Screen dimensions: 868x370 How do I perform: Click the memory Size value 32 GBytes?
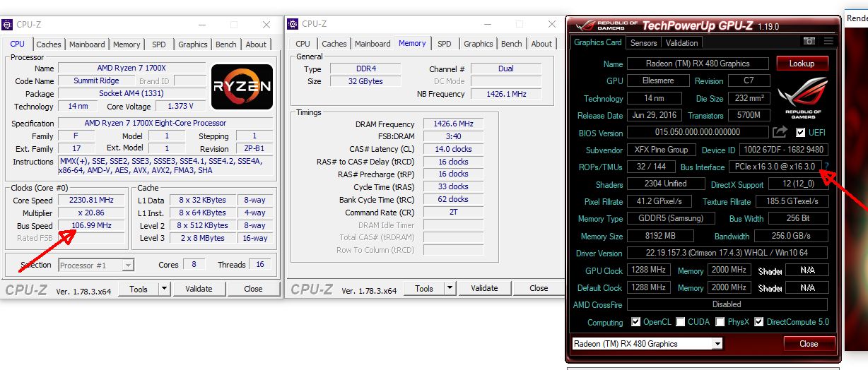[x=365, y=81]
